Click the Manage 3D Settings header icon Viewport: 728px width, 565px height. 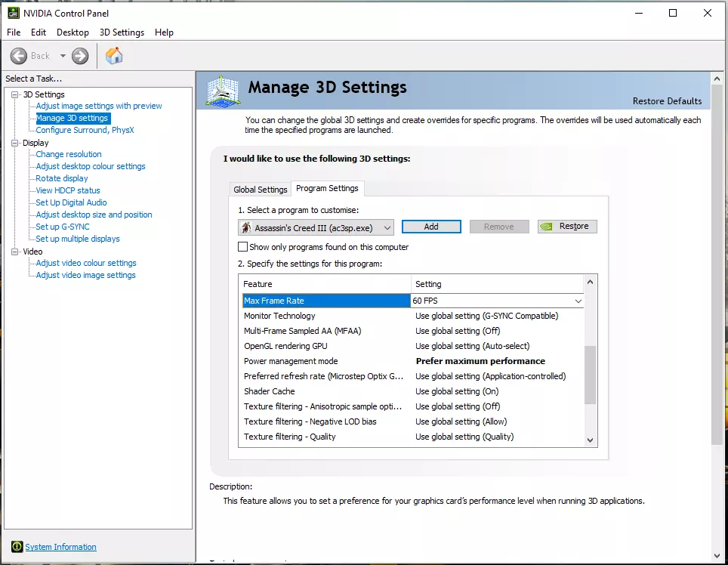224,91
